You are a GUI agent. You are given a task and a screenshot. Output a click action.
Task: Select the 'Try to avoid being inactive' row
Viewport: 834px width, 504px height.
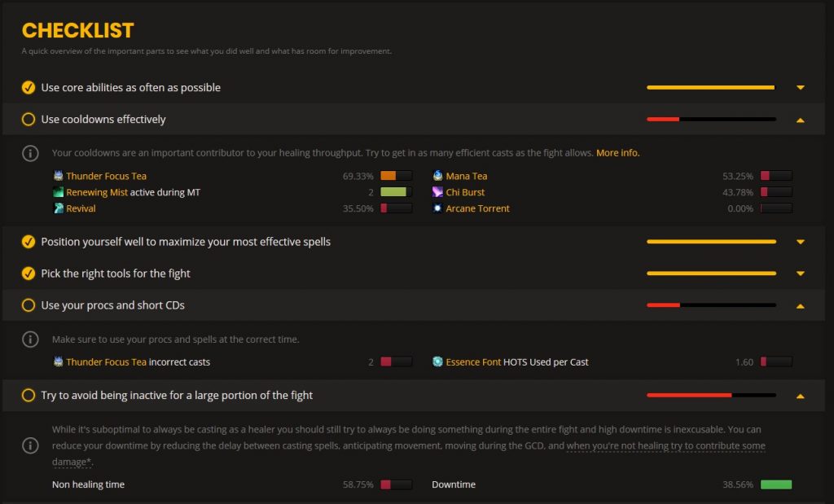(177, 396)
